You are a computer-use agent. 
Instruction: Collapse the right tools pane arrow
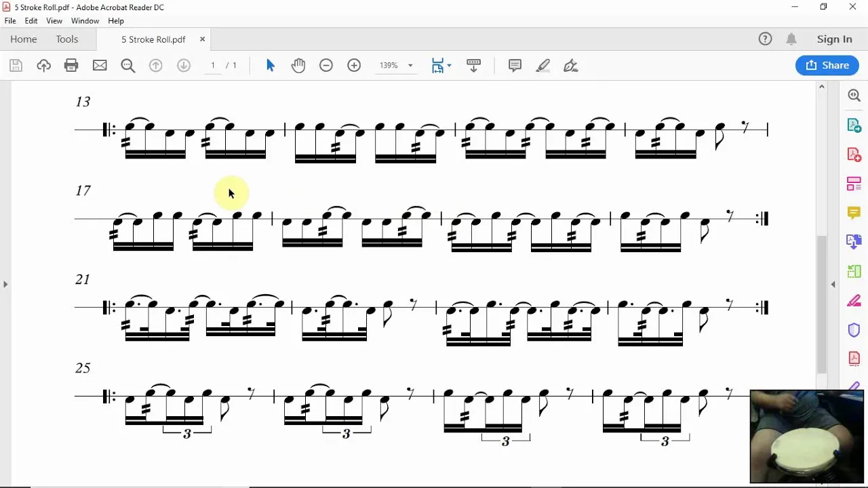point(833,284)
